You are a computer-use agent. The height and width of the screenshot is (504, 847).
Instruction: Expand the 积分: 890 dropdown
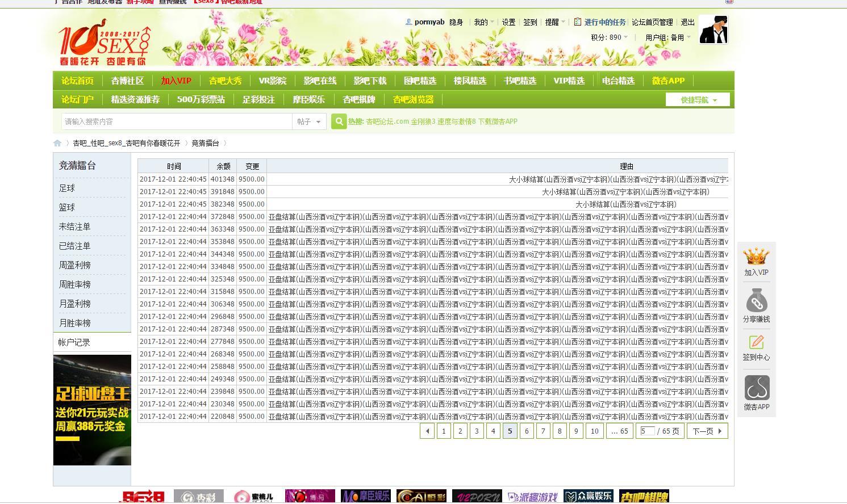pos(610,37)
